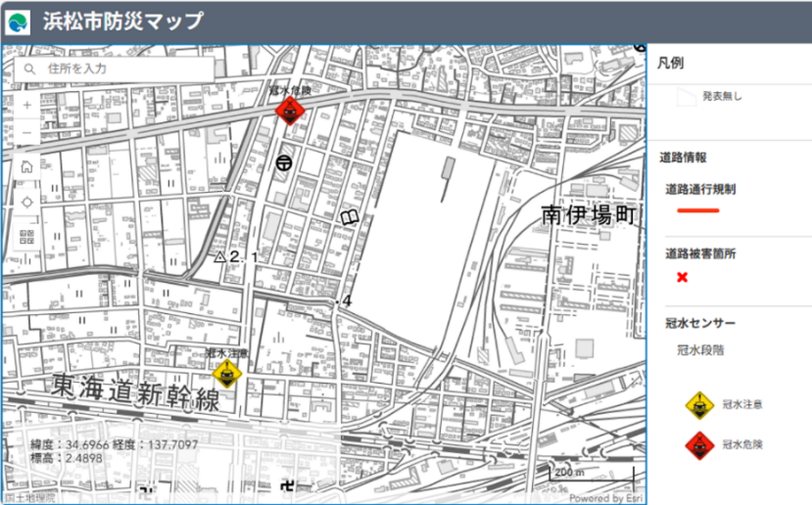Zoom in with the plus button
Image resolution: width=812 pixels, height=505 pixels.
pos(26,105)
